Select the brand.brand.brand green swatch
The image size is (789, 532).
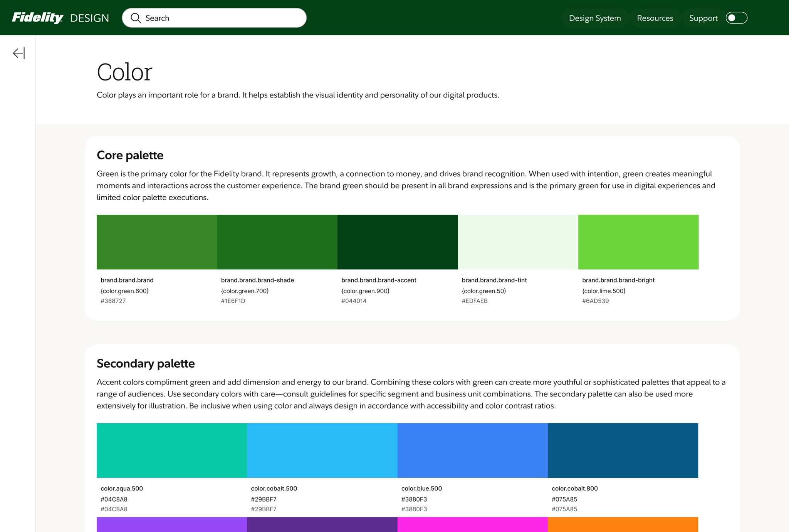click(156, 242)
